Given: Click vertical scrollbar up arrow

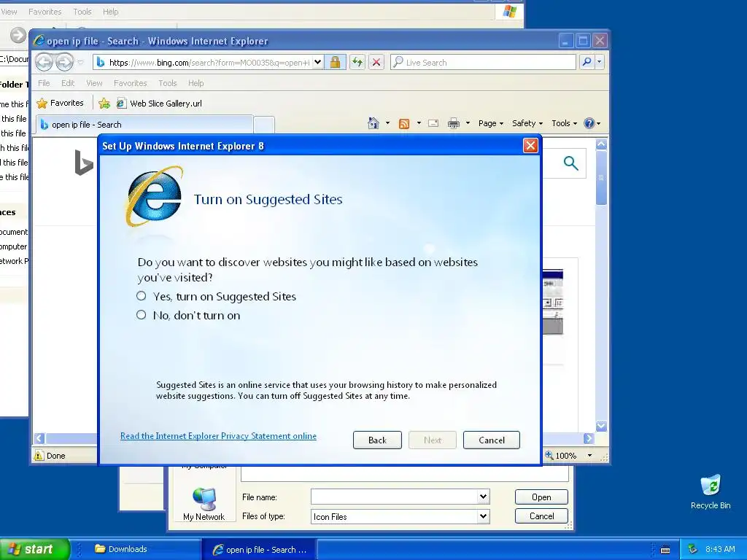Looking at the screenshot, I should point(601,144).
